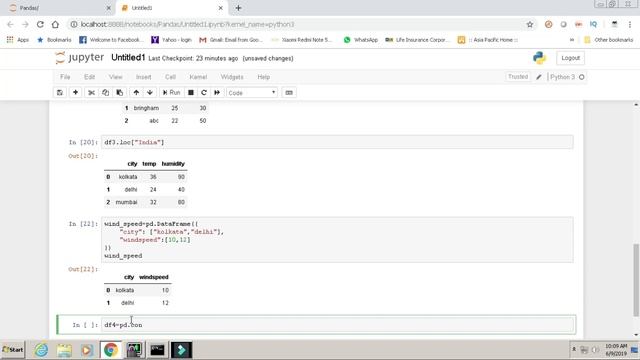Open the Yahoo - login bookmark
Image resolution: width=640 pixels, height=360 pixels.
pos(171,40)
